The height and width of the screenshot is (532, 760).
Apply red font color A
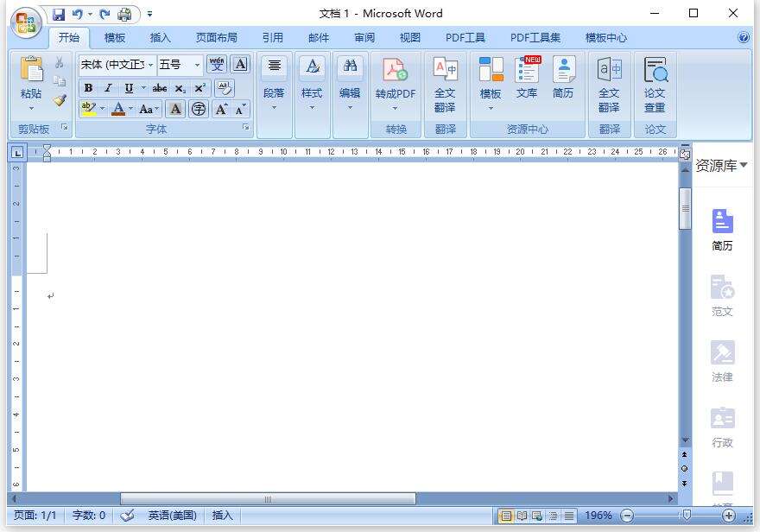click(x=118, y=109)
